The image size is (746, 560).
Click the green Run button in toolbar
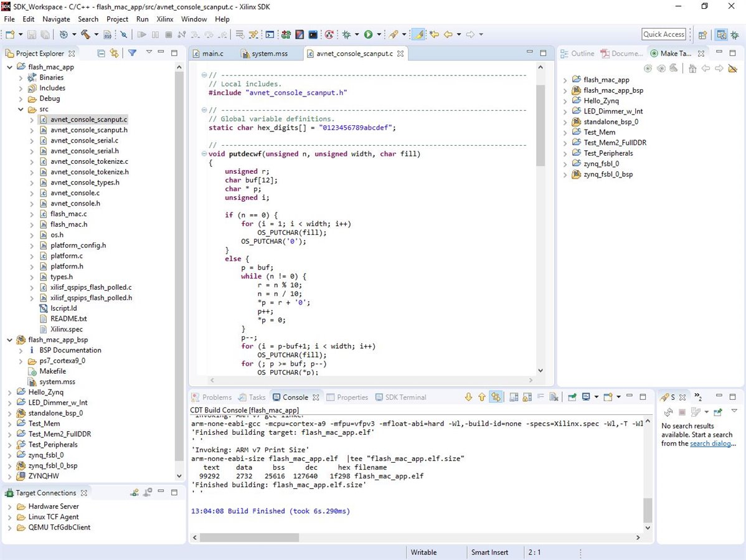pyautogui.click(x=368, y=35)
